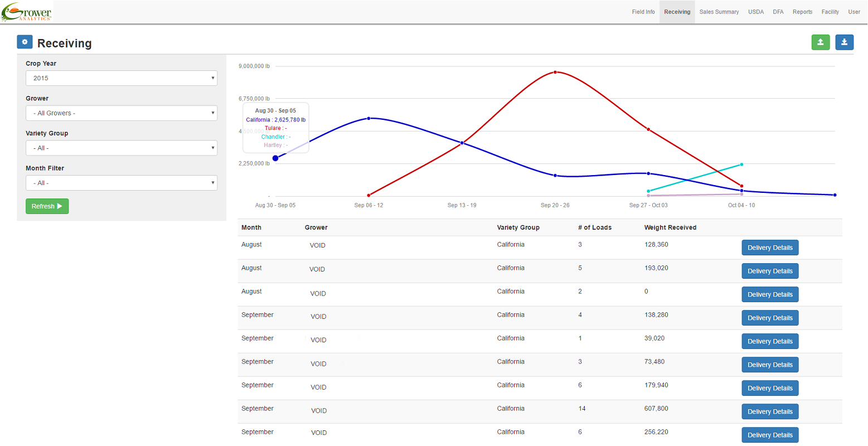Viewport: 868px width, 446px height.
Task: Switch to the Field Info tab
Action: [643, 12]
